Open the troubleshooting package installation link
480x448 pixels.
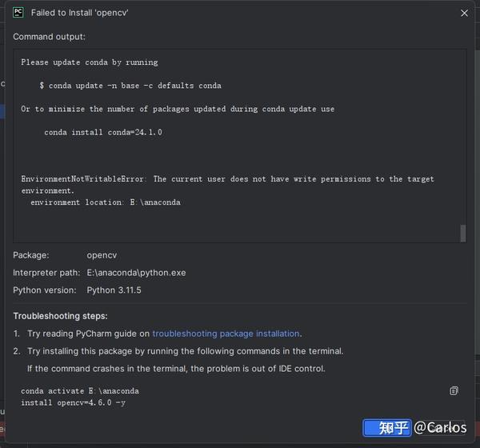[x=226, y=334]
